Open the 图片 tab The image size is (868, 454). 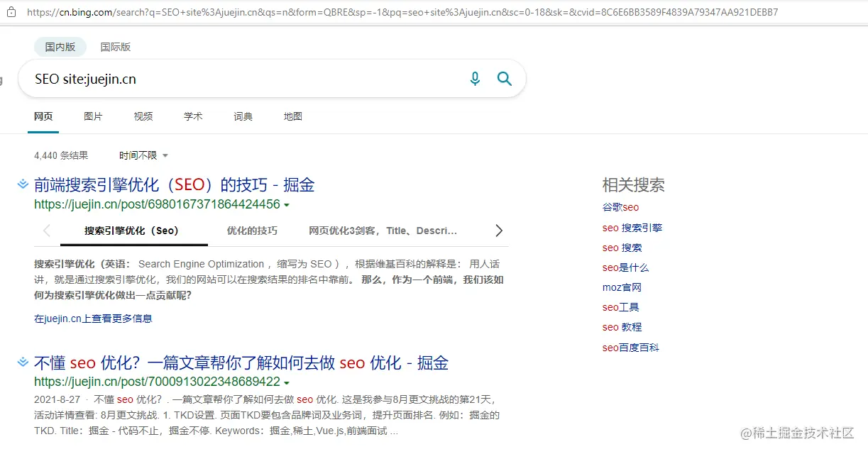pos(93,116)
